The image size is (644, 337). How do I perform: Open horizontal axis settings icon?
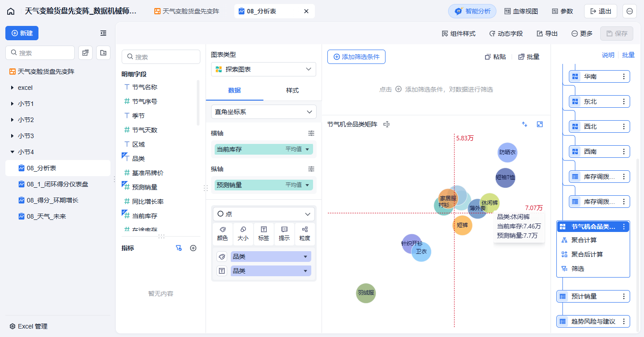click(311, 133)
